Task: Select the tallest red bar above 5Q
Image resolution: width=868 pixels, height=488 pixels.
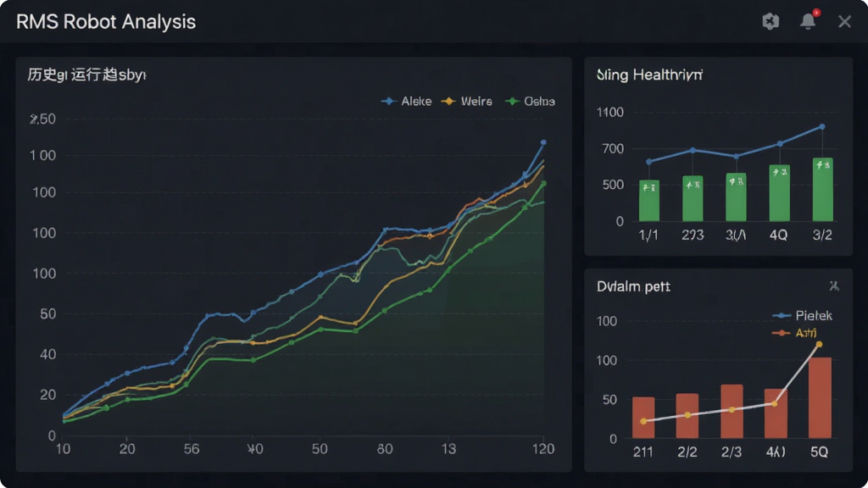Action: pos(820,398)
